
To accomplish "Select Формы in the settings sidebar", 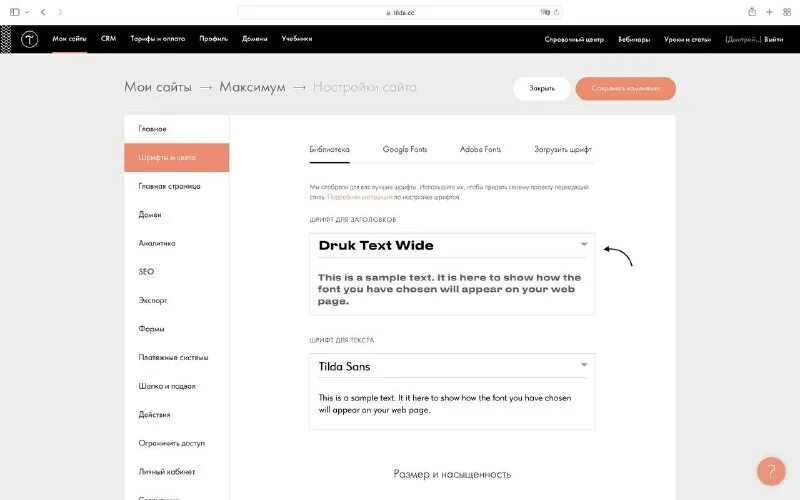I will point(177,329).
